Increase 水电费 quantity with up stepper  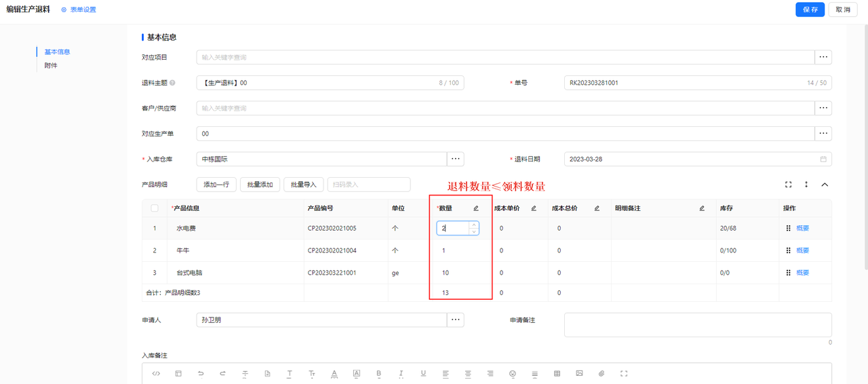click(474, 225)
